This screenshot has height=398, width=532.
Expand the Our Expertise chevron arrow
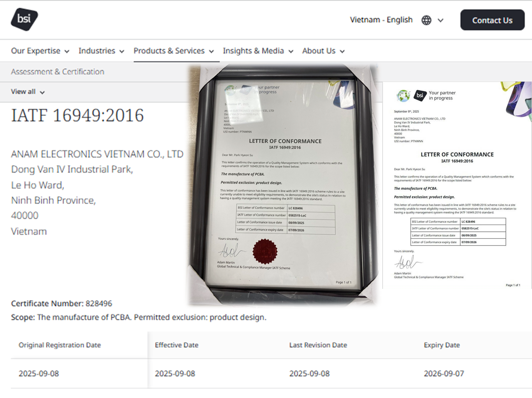pos(67,51)
